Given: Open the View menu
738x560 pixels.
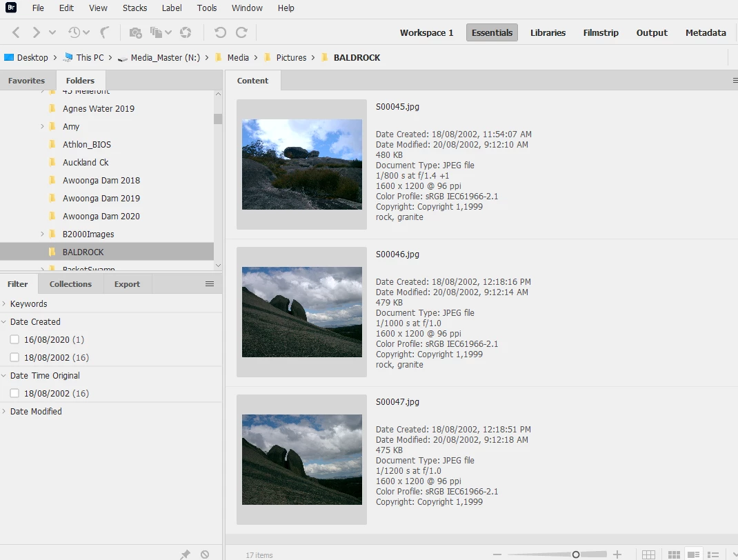Looking at the screenshot, I should [x=98, y=8].
